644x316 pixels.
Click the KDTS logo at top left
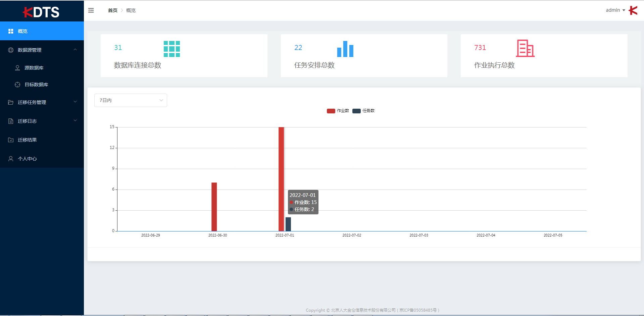(x=41, y=11)
